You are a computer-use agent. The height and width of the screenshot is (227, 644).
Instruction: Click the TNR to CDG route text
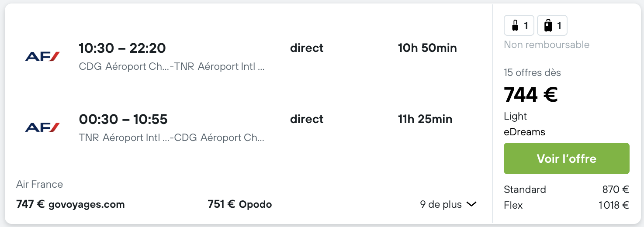coord(172,138)
